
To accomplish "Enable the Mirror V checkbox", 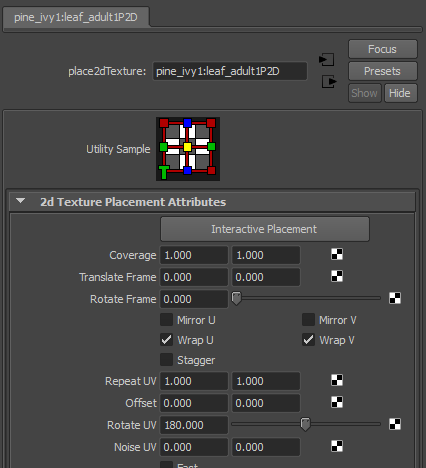I will point(308,320).
